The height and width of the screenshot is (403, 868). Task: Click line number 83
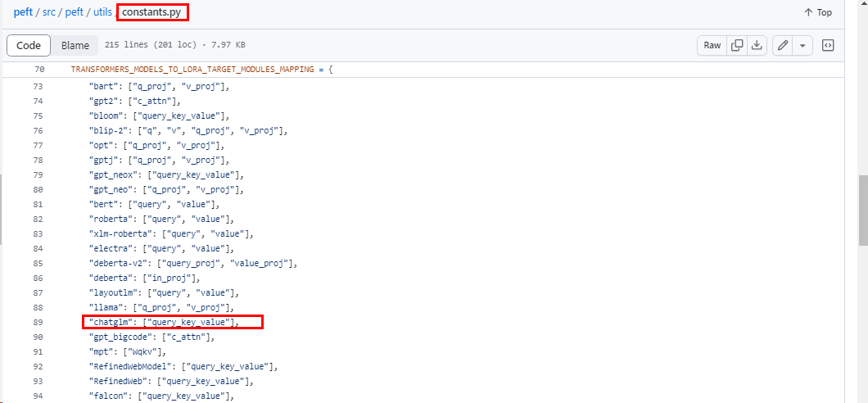(x=38, y=233)
